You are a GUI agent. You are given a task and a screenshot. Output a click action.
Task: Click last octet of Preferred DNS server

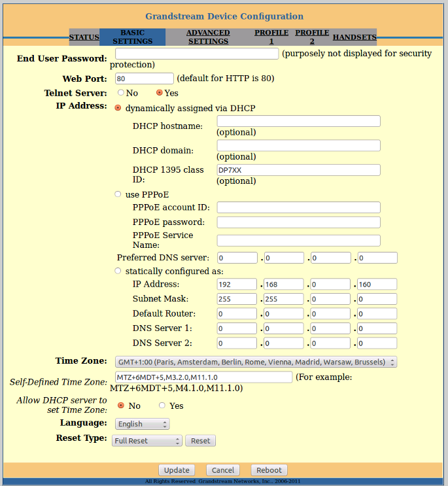[377, 258]
